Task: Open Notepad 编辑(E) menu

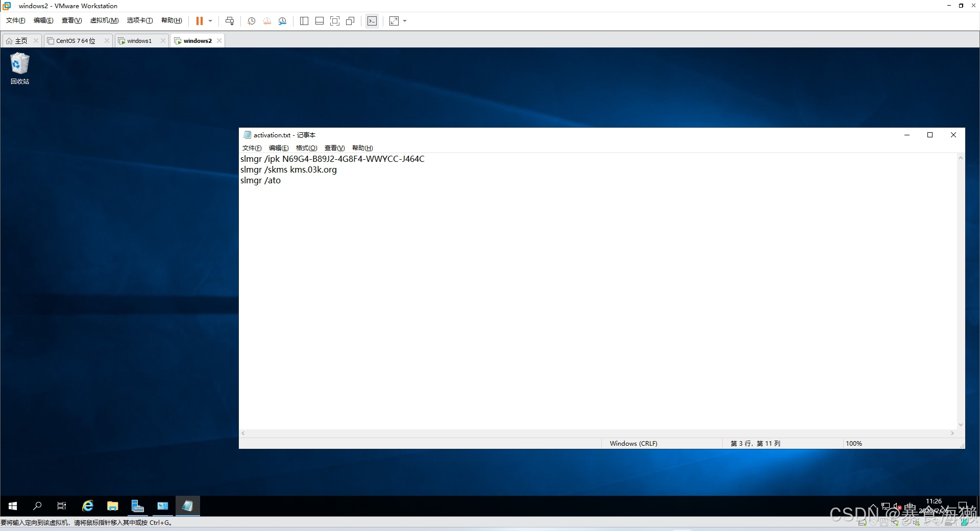Action: (x=279, y=148)
